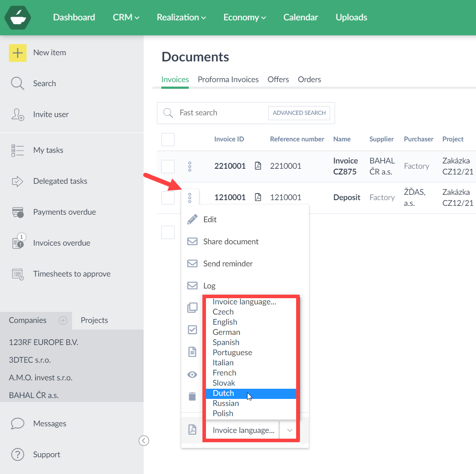Click the ADVANCED SEARCH button

point(299,113)
